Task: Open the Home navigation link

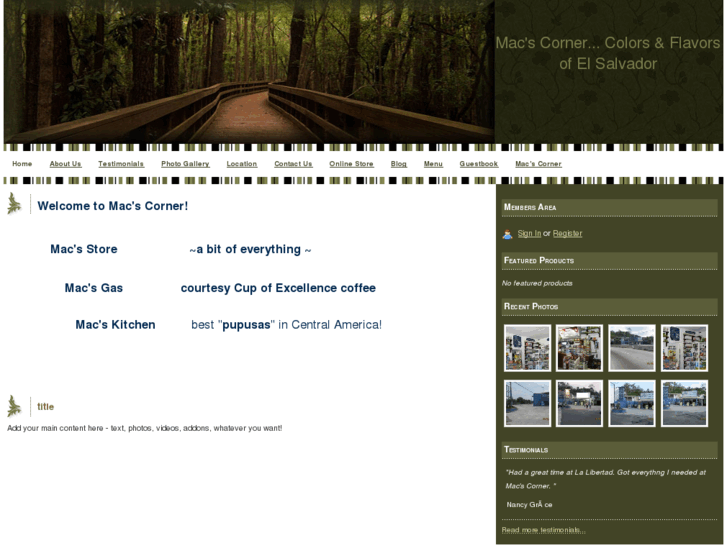Action: click(22, 164)
